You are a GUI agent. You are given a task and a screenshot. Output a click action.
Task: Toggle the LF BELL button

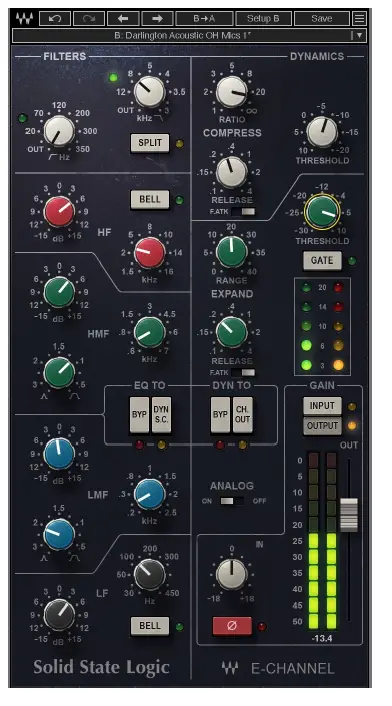(x=150, y=626)
